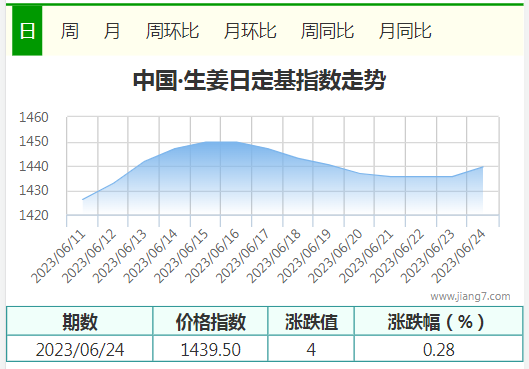Open the 月环比 tab

click(250, 31)
